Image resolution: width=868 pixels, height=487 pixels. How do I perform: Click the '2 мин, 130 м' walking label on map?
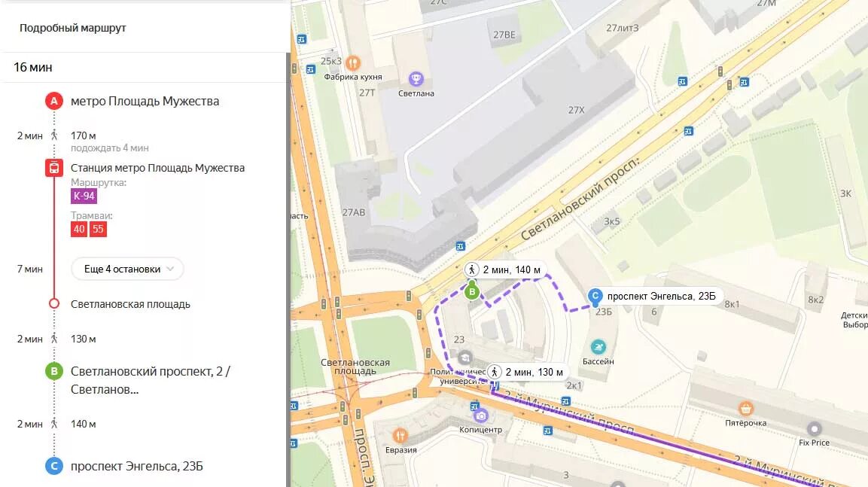(528, 372)
